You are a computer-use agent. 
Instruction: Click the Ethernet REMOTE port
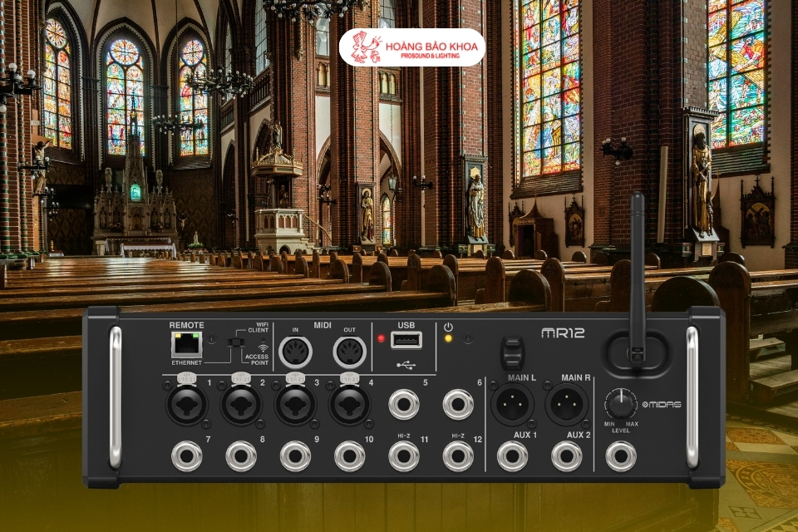pos(187,345)
